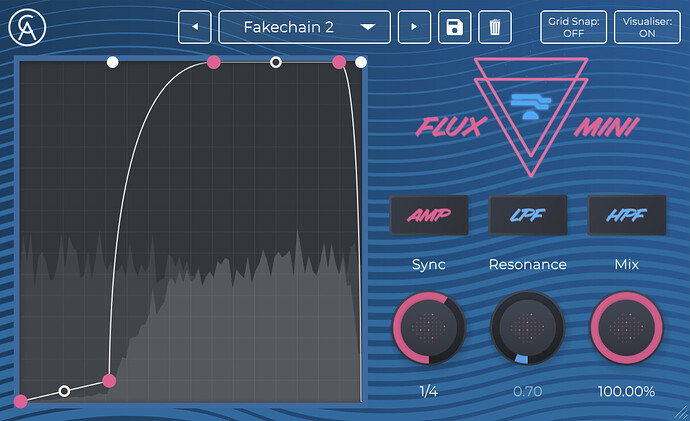Click the window resize grip icon
This screenshot has width=690, height=421.
[x=681, y=412]
